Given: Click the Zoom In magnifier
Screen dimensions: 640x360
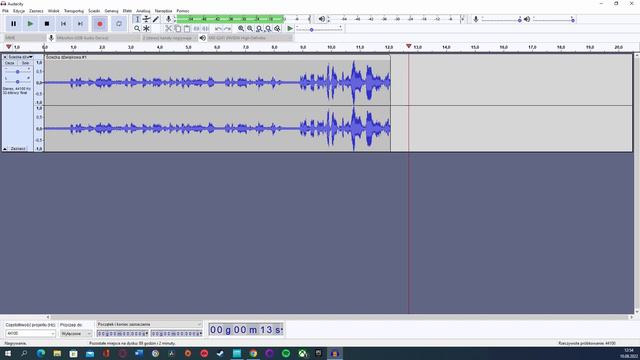Looking at the screenshot, I should click(241, 29).
